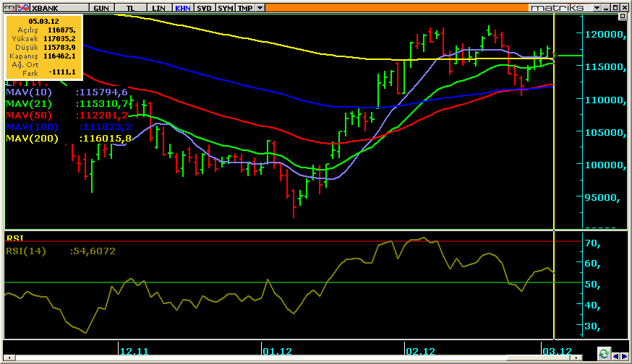
Task: Click horizontal scrollbar left arrow
Action: [9, 357]
